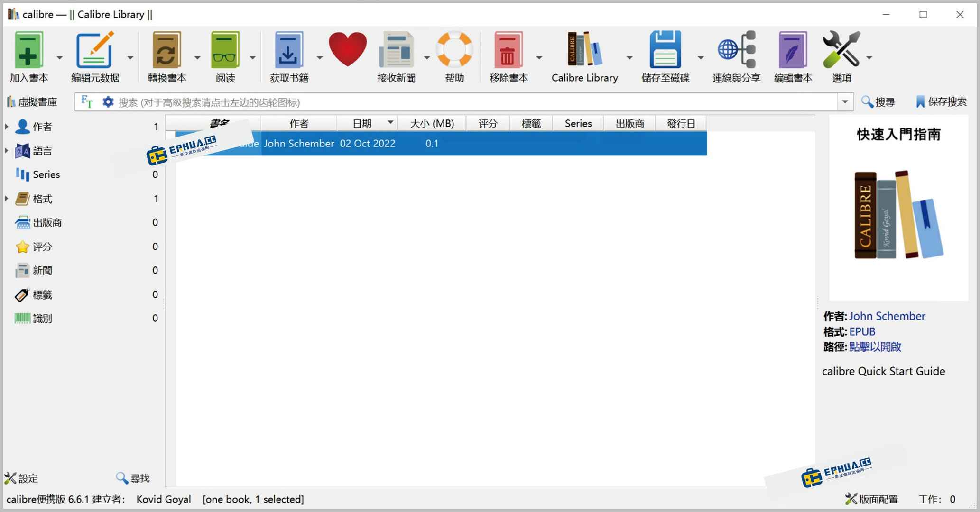Click the 工作: 0 jobs indicator

click(x=937, y=499)
